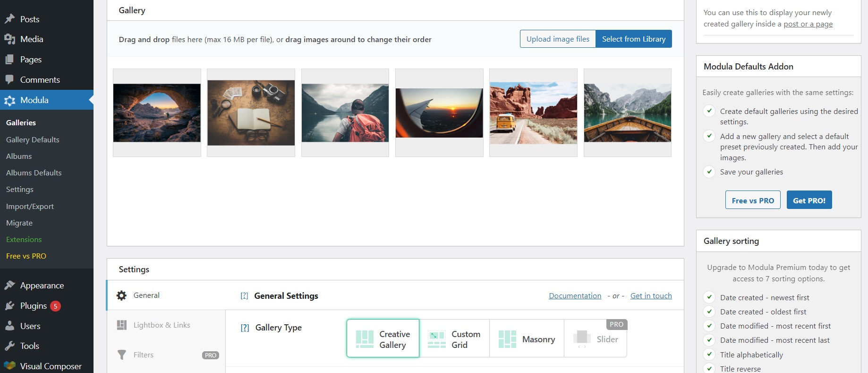The height and width of the screenshot is (373, 868).
Task: Click the Pages icon in sidebar
Action: 9,60
